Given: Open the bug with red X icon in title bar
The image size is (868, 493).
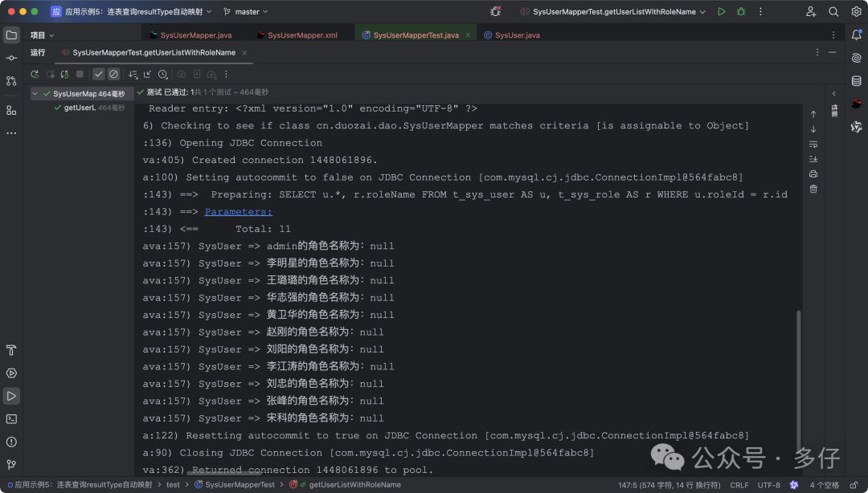Looking at the screenshot, I should tap(495, 11).
